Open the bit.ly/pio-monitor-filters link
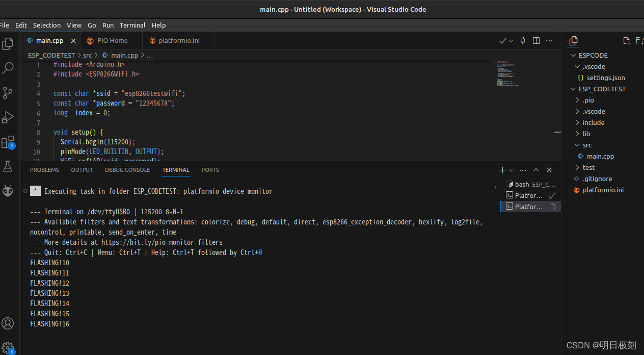The image size is (644, 355). [x=162, y=242]
